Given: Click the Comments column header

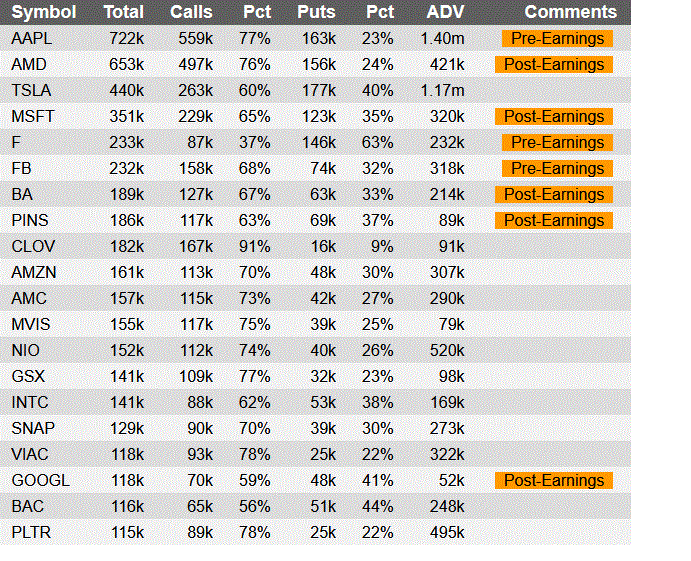Looking at the screenshot, I should tap(570, 12).
